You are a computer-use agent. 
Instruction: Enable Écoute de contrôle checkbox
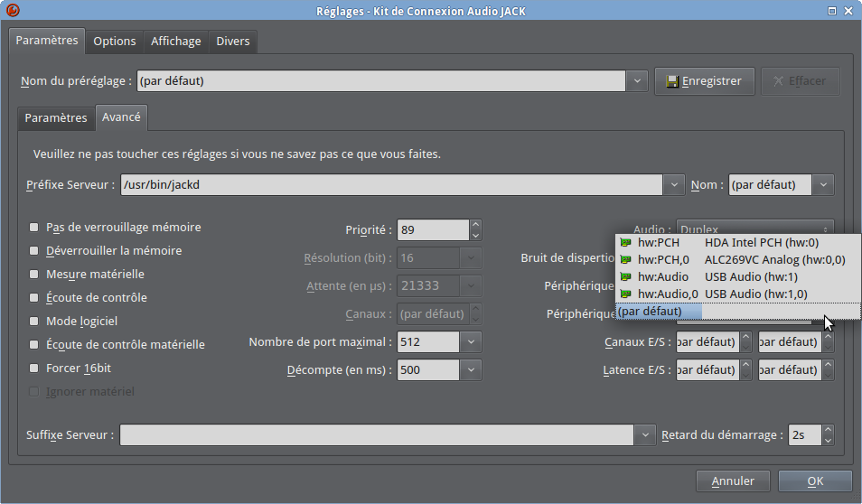[34, 297]
